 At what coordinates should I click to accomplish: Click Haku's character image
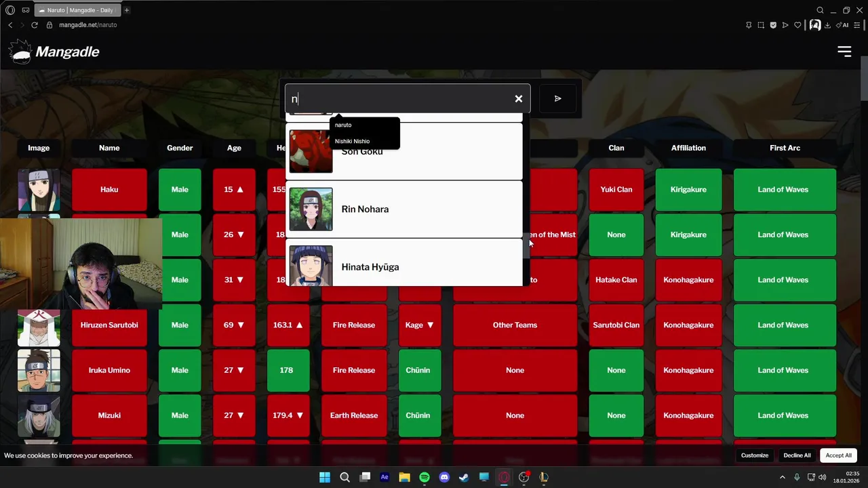click(39, 190)
